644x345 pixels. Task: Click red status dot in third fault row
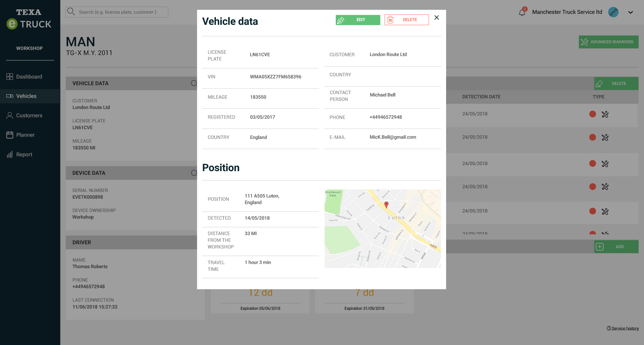point(593,163)
